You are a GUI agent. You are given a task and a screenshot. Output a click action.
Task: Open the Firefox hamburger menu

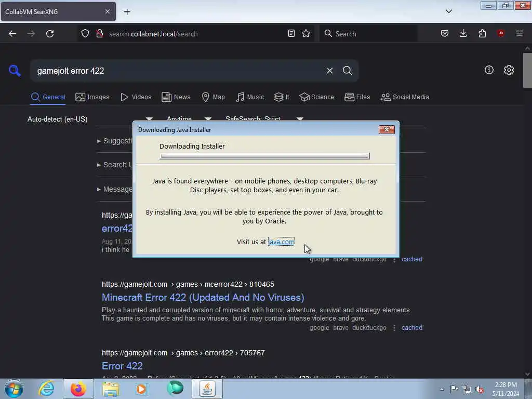(520, 33)
